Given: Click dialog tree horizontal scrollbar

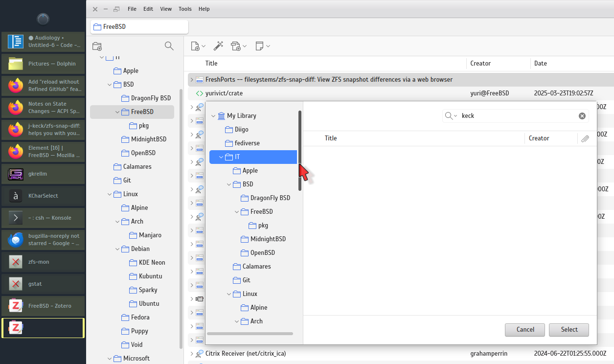Looking at the screenshot, I should tap(250, 334).
